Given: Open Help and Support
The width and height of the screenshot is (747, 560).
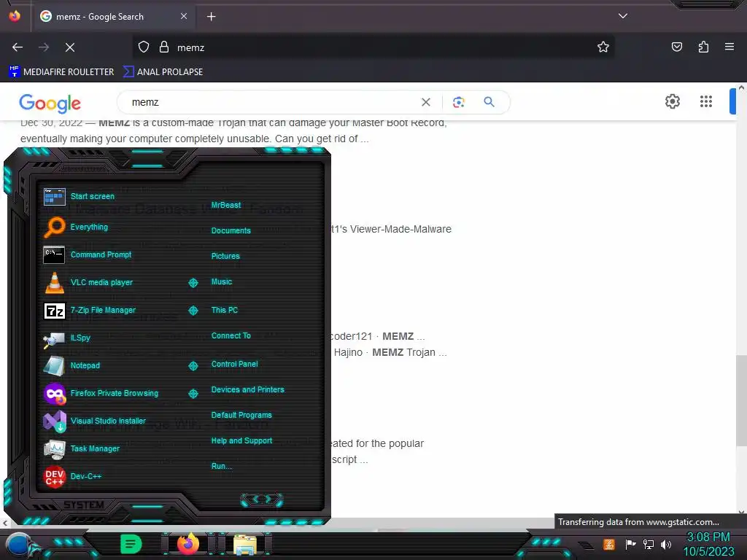Looking at the screenshot, I should coord(241,441).
